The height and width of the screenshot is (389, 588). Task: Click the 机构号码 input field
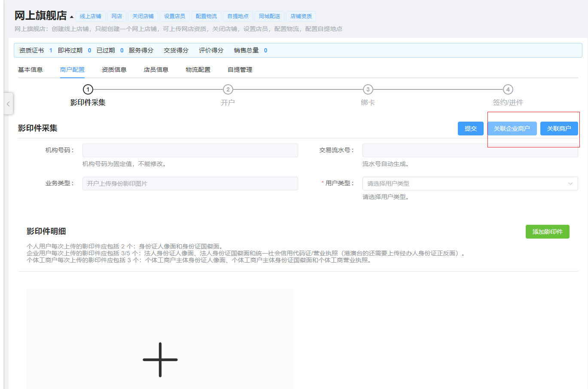190,150
